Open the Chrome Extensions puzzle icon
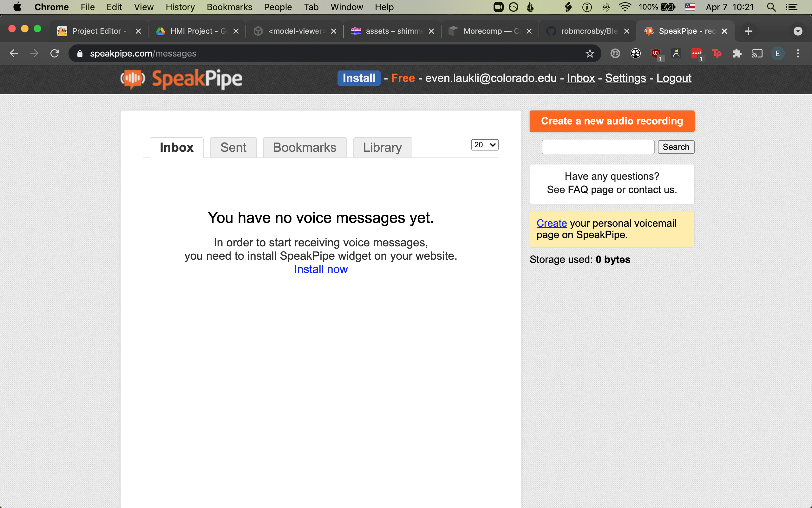812x508 pixels. point(737,53)
